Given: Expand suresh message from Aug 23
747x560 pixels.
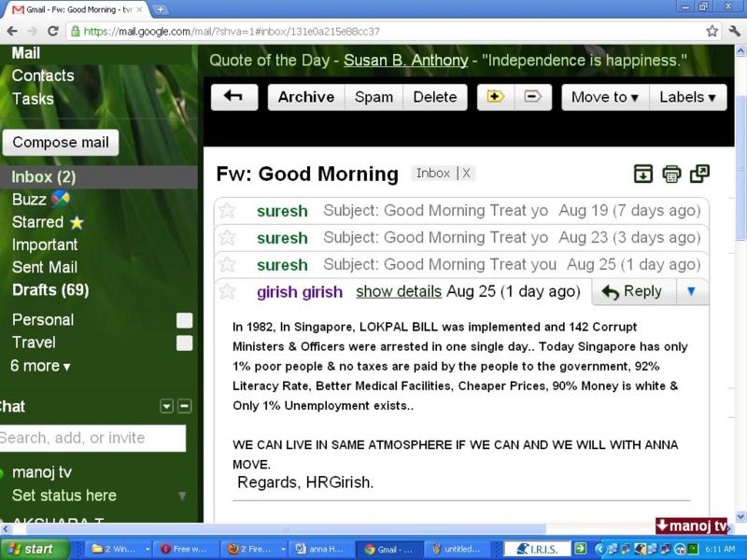Looking at the screenshot, I should 461,238.
